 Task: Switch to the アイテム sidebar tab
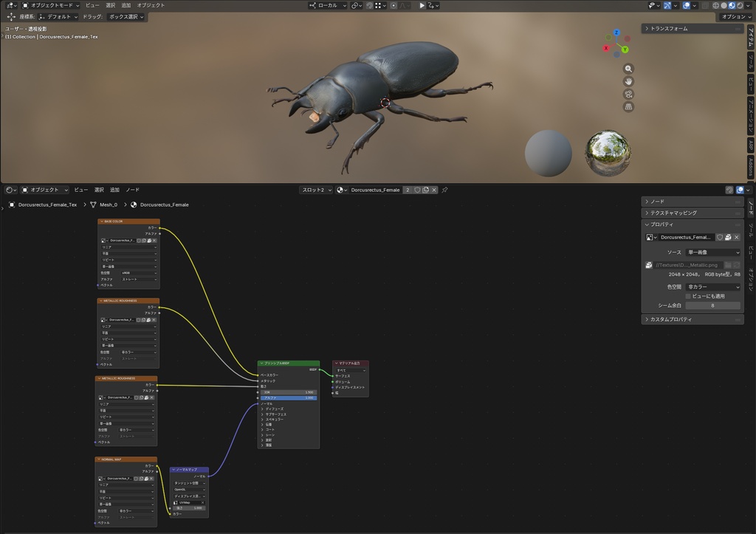point(751,37)
